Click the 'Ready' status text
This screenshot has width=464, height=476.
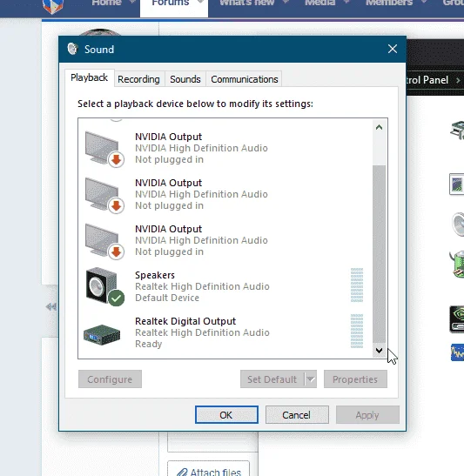click(x=149, y=344)
